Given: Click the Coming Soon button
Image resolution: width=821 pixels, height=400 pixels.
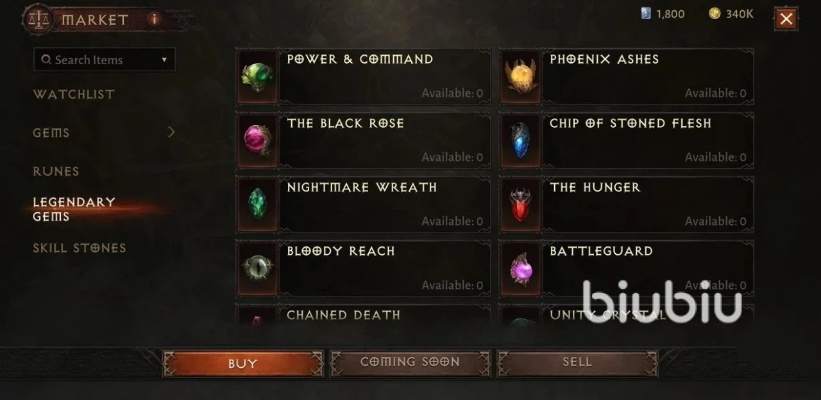Looking at the screenshot, I should (410, 362).
